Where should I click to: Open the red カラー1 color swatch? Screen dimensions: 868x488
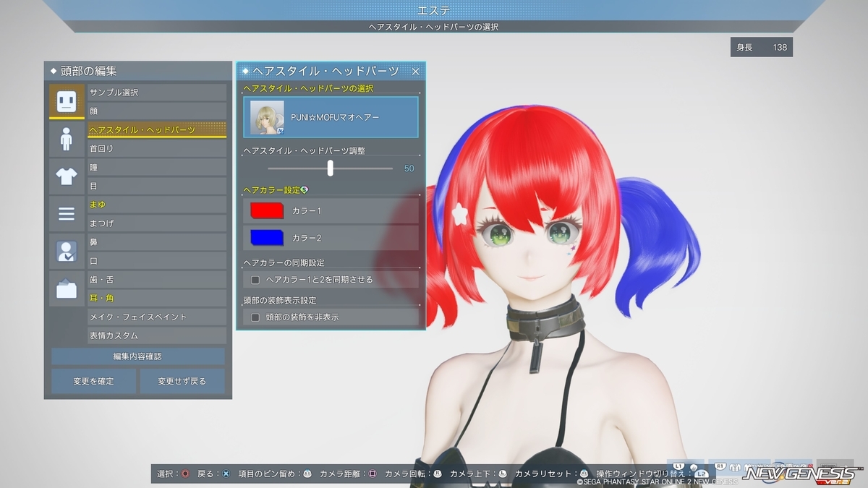pyautogui.click(x=267, y=211)
